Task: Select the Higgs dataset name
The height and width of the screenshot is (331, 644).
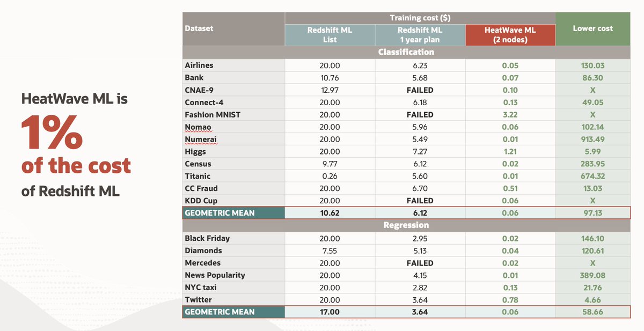Action: click(196, 152)
